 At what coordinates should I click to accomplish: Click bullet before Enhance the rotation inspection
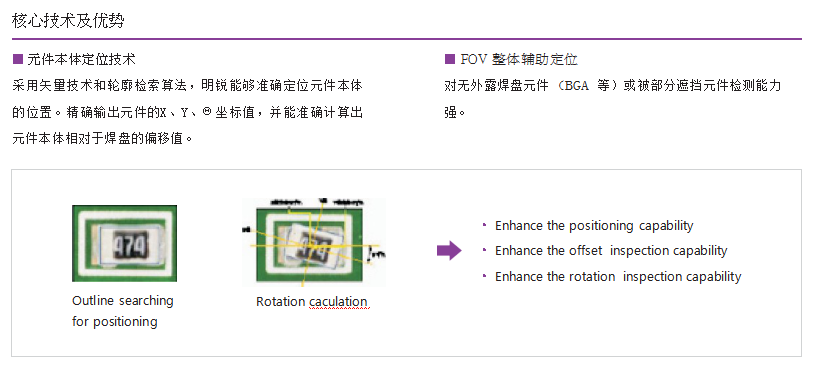[484, 275]
